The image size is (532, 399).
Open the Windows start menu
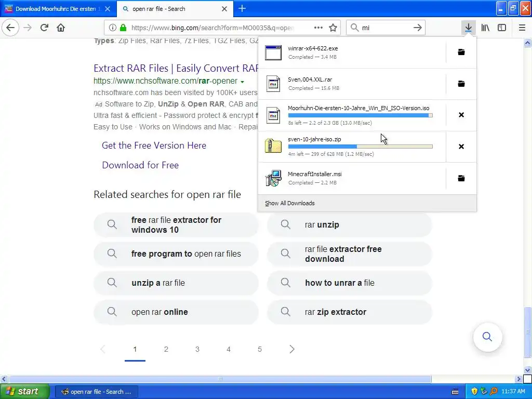pyautogui.click(x=25, y=391)
